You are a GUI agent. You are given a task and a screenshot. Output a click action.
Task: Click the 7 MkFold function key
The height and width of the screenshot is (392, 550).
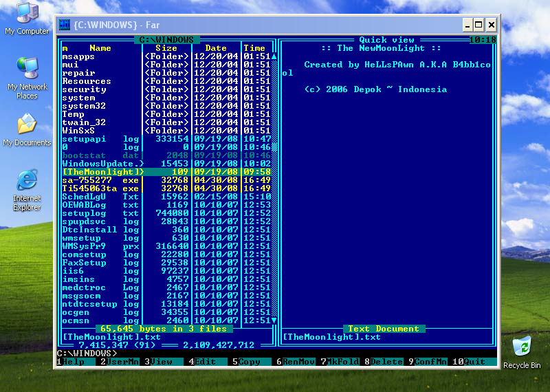tap(340, 362)
